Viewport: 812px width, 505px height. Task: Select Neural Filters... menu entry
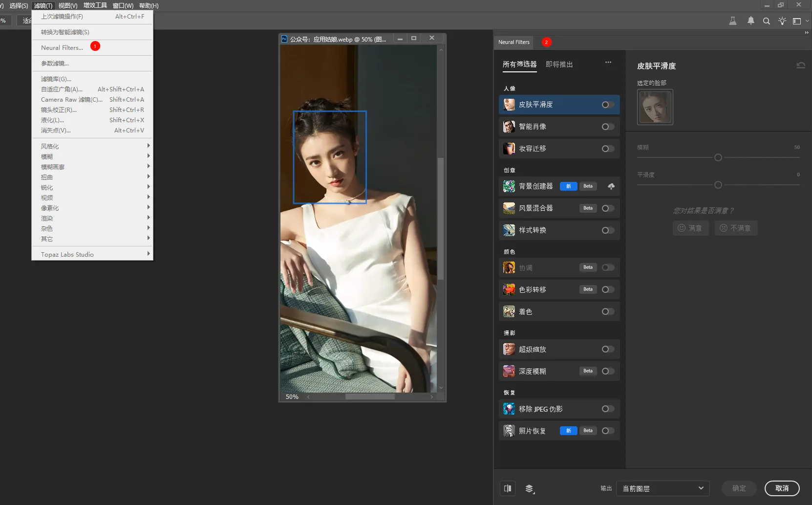pyautogui.click(x=62, y=48)
